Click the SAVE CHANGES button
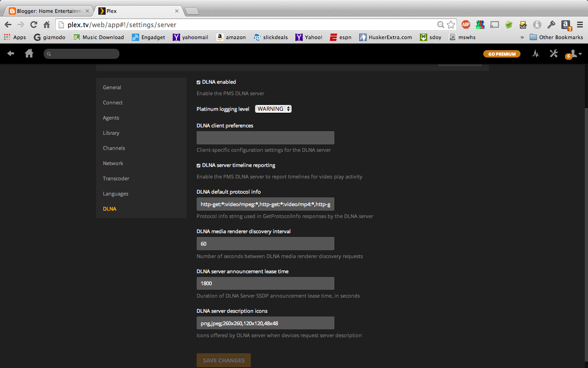This screenshot has width=588, height=368. point(224,360)
